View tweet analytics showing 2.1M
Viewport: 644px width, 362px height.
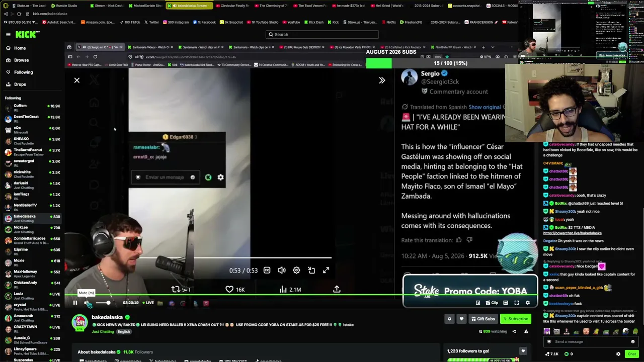coord(290,290)
